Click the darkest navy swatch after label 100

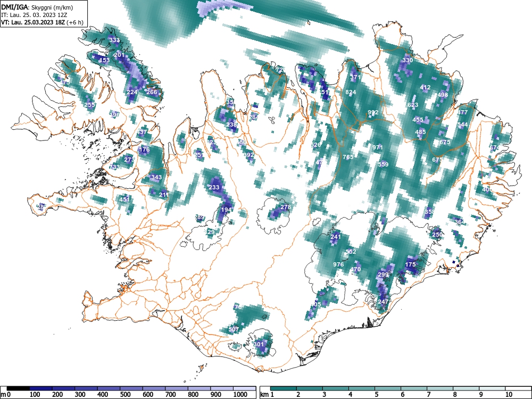41,388
